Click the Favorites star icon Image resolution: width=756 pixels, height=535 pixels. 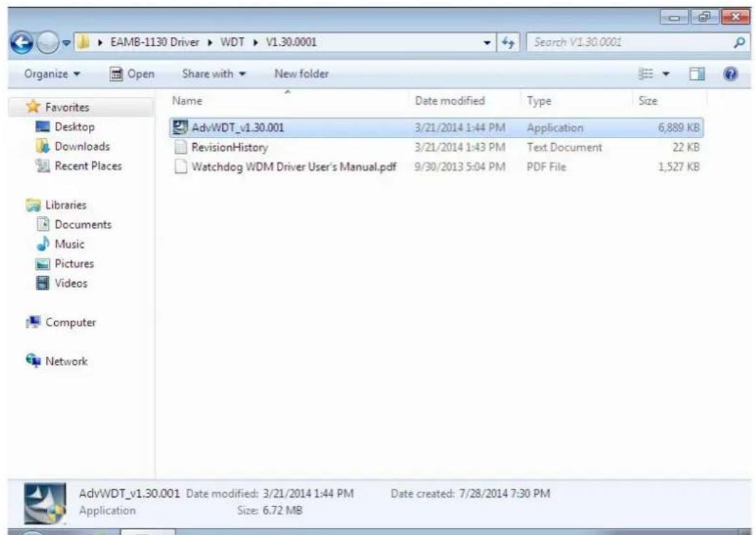click(33, 106)
